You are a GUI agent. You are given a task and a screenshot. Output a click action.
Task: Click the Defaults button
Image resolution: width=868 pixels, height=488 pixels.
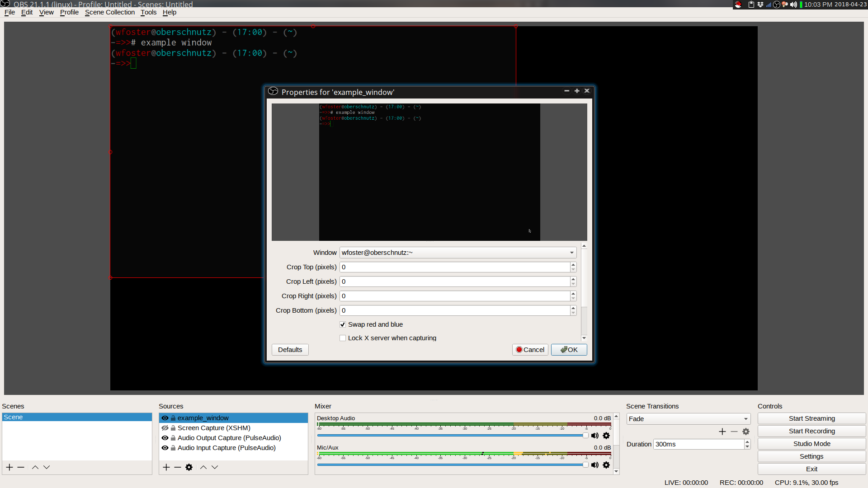290,350
